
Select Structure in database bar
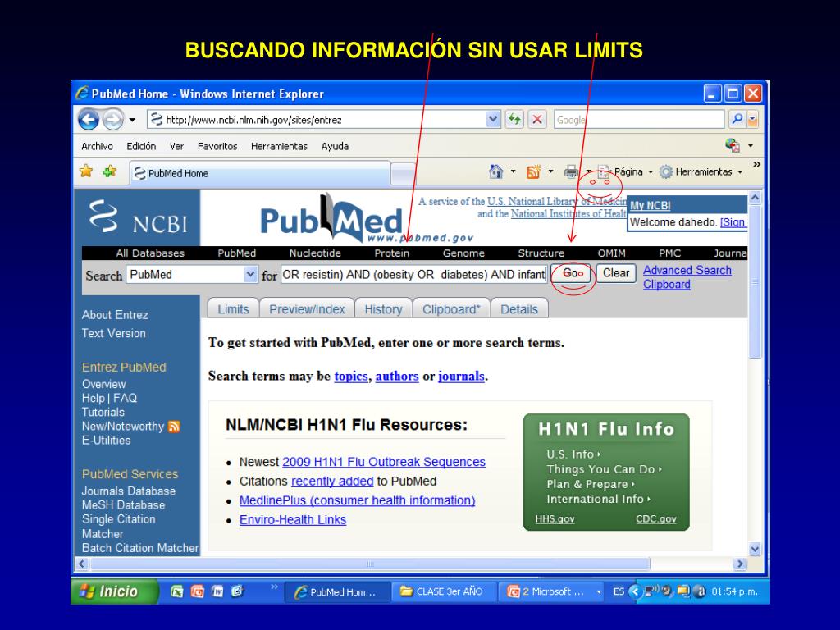[541, 253]
